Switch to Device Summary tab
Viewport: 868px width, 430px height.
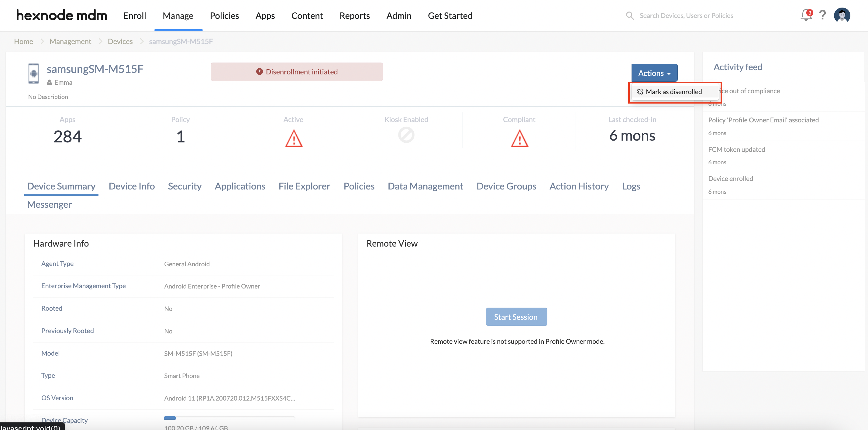click(61, 186)
